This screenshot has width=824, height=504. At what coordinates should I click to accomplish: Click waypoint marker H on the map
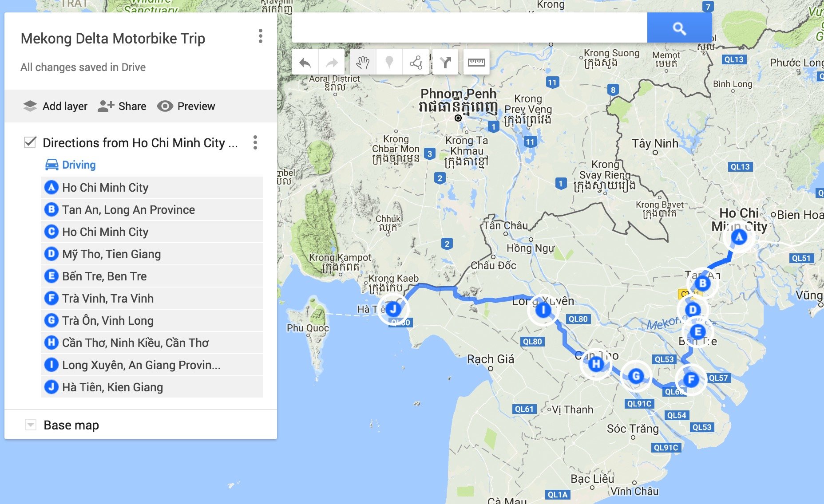[x=596, y=365]
